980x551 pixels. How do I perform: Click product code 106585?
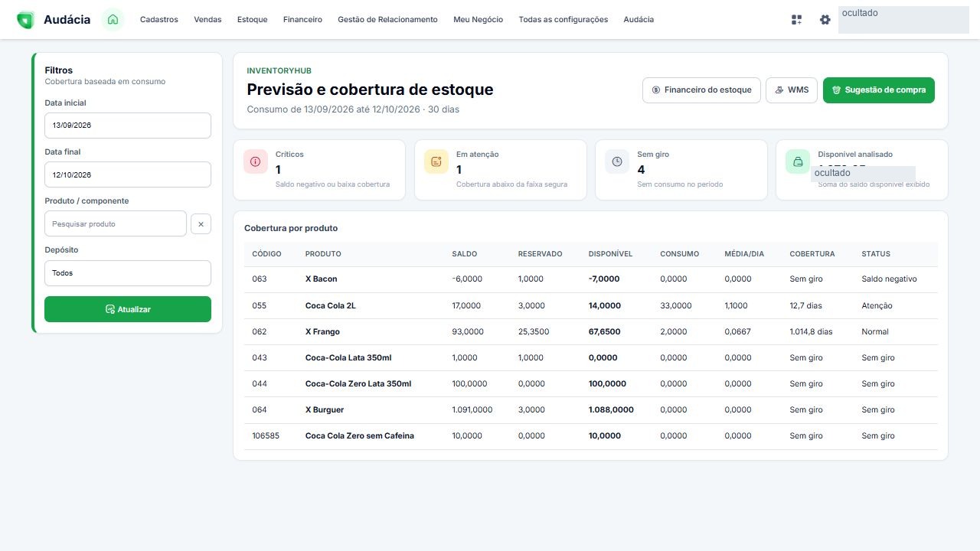click(266, 435)
